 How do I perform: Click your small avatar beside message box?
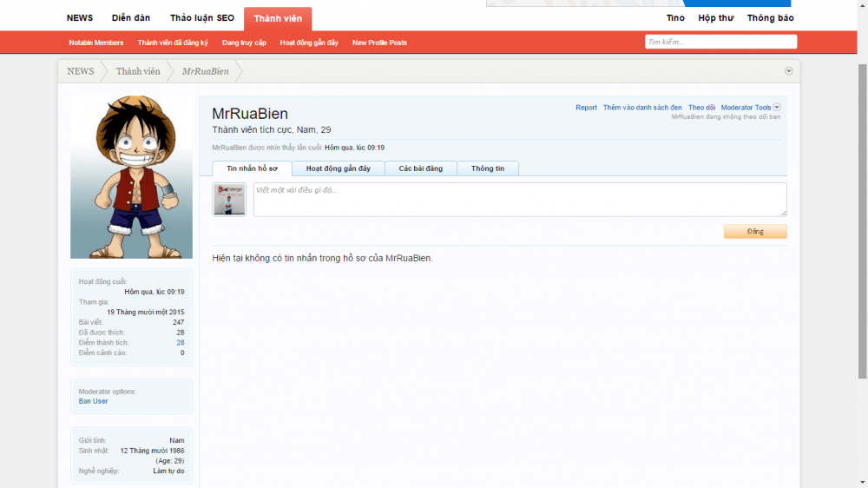229,200
